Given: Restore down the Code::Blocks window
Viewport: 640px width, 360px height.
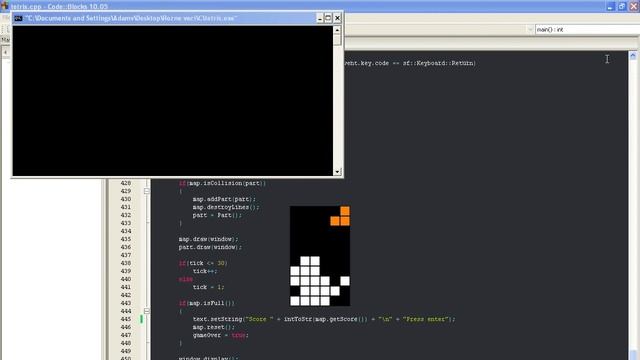Looking at the screenshot, I should click(x=622, y=7).
